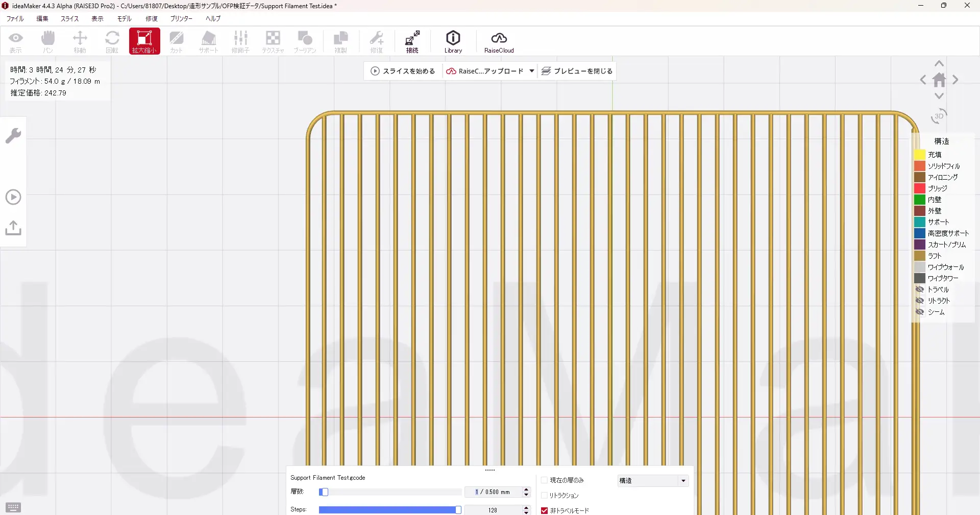This screenshot has height=515, width=980.
Task: Open RaiseCloud from the toolbar
Action: [x=499, y=41]
